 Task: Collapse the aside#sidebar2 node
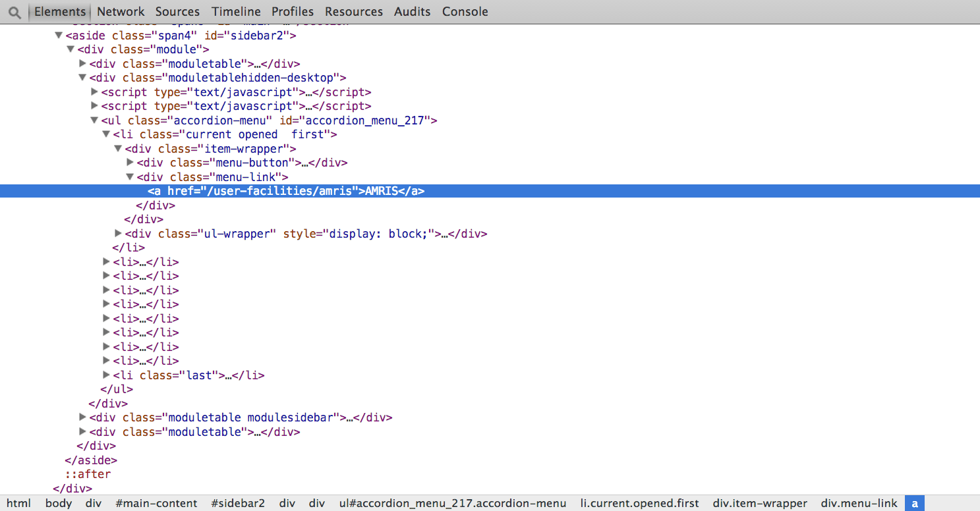(x=59, y=36)
